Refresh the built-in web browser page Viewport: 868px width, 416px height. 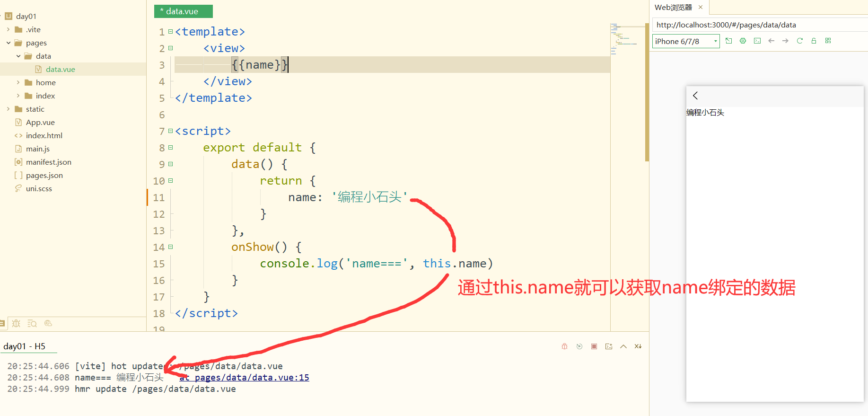(800, 41)
